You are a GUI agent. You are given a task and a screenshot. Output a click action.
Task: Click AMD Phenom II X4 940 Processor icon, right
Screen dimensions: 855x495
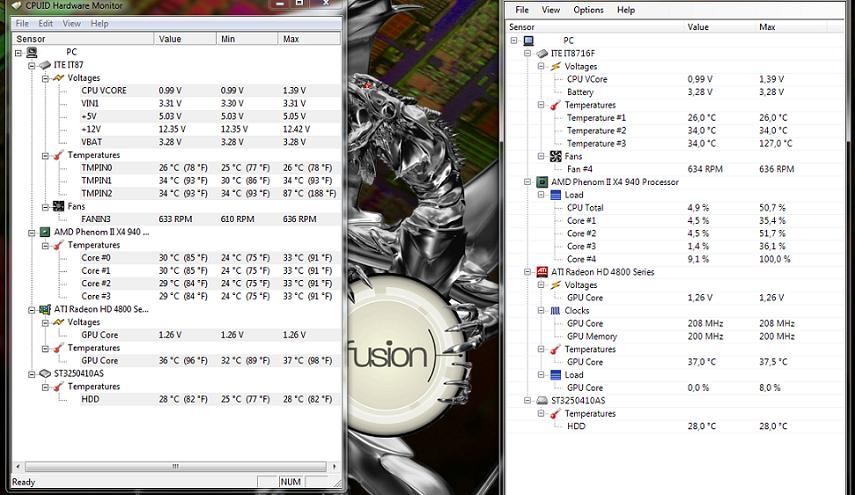point(542,182)
